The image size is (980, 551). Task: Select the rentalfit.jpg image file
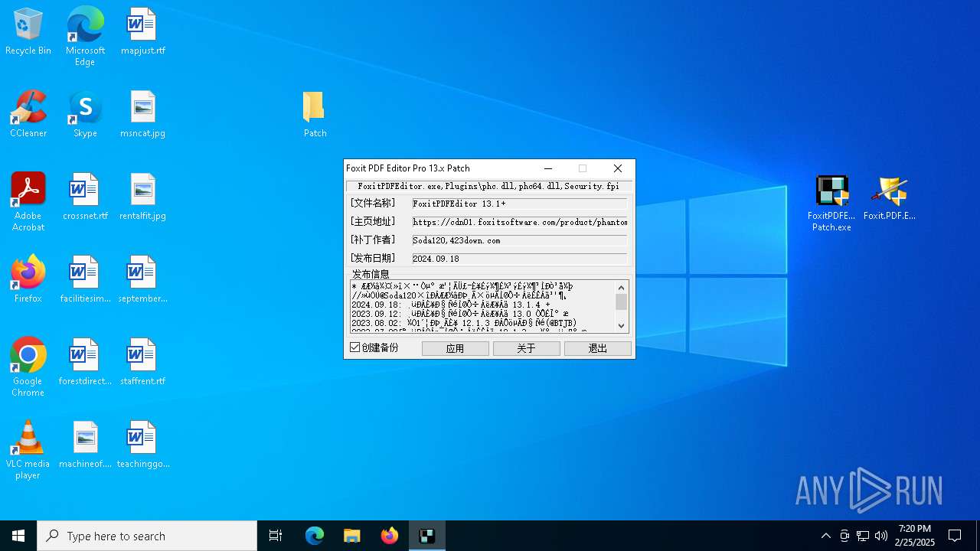(x=142, y=197)
